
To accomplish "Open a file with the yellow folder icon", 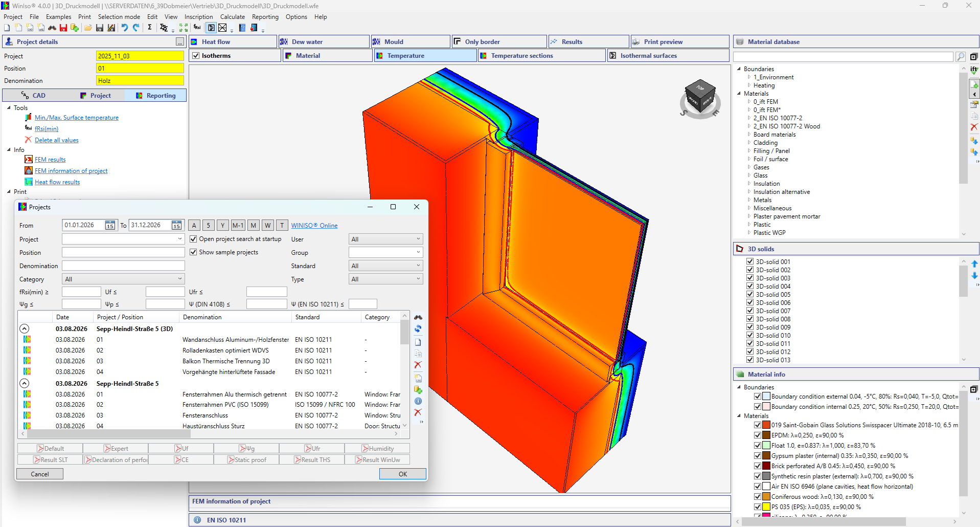I will pyautogui.click(x=88, y=28).
